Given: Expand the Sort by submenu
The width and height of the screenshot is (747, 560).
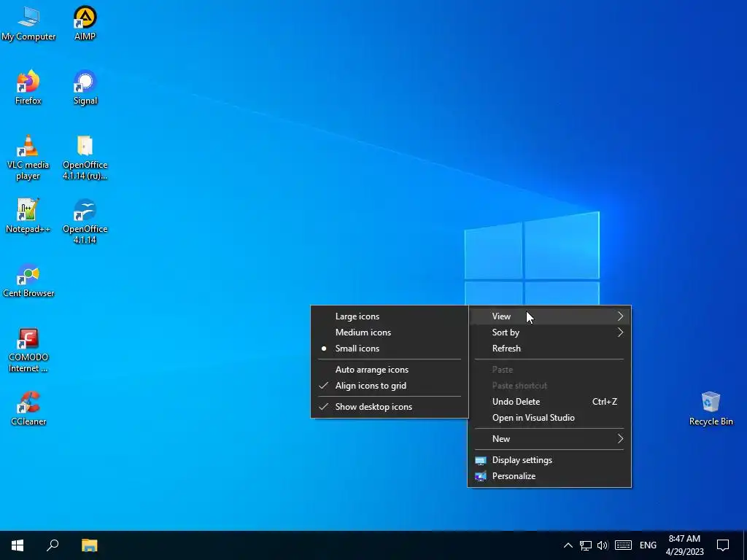Looking at the screenshot, I should coord(549,332).
